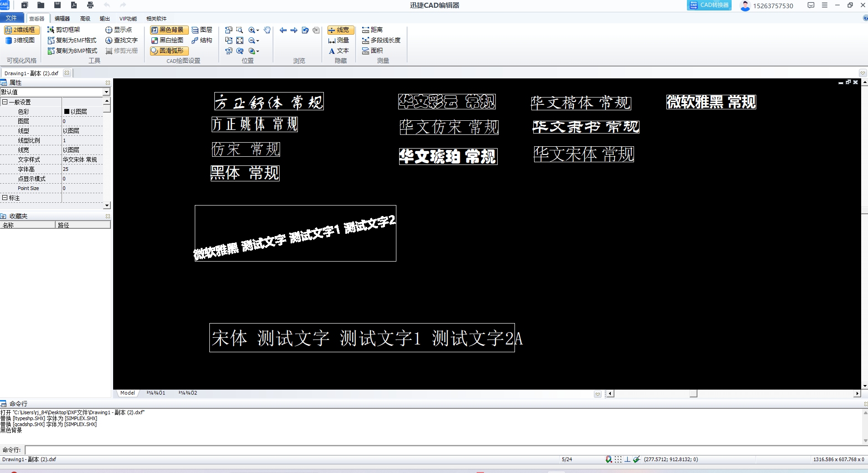Click the user account 15263757530

[x=767, y=5]
